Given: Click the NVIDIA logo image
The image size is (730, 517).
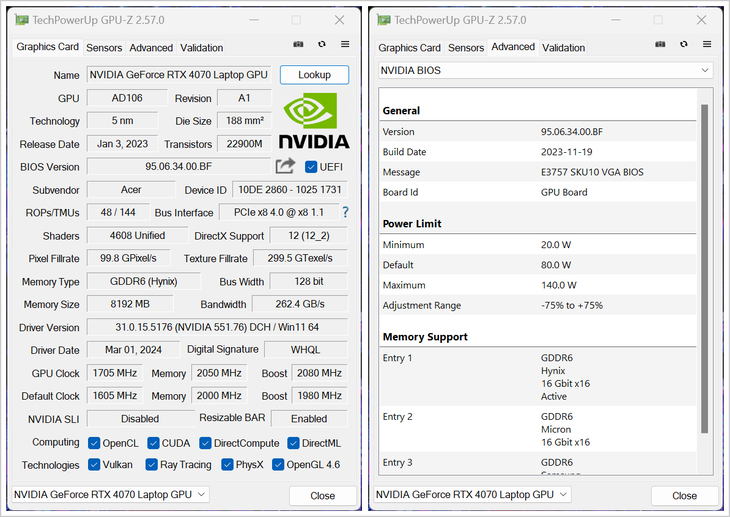Looking at the screenshot, I should point(314,121).
